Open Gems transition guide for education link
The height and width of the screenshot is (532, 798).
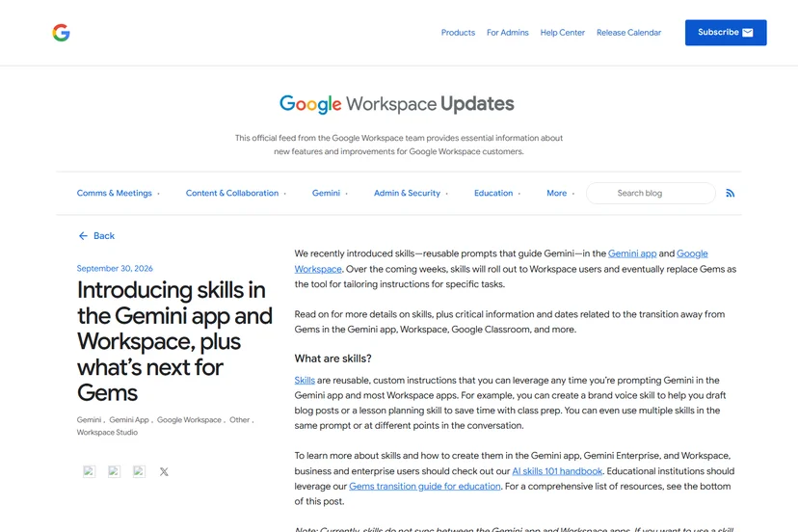click(424, 486)
